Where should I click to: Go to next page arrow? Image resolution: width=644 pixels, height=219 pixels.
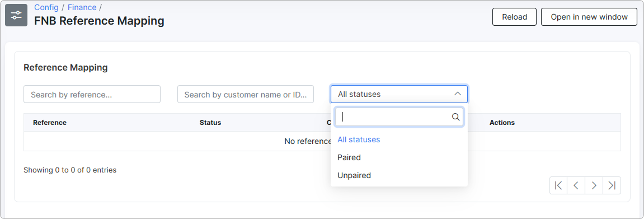coord(594,185)
